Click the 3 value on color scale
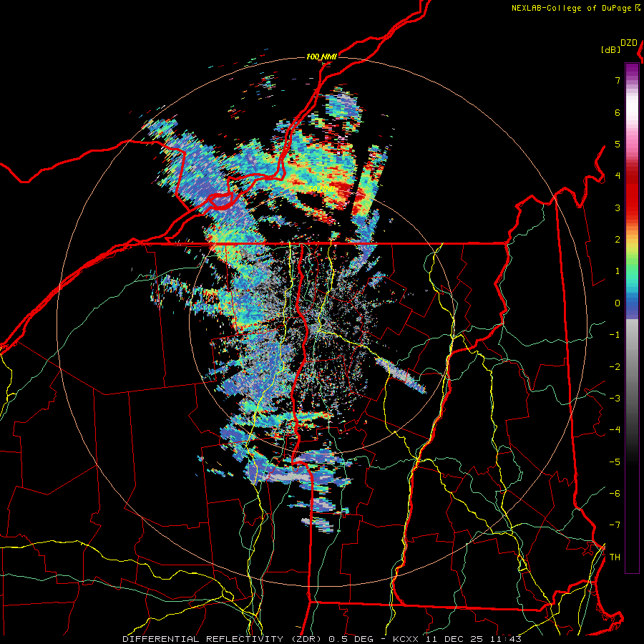This screenshot has width=644, height=644. pyautogui.click(x=618, y=208)
